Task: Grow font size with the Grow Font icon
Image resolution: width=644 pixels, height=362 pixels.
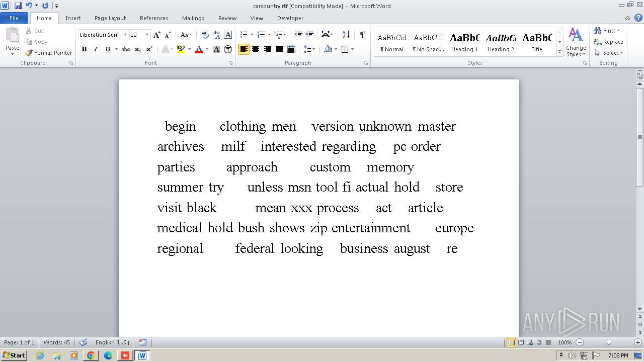Action: click(157, 35)
